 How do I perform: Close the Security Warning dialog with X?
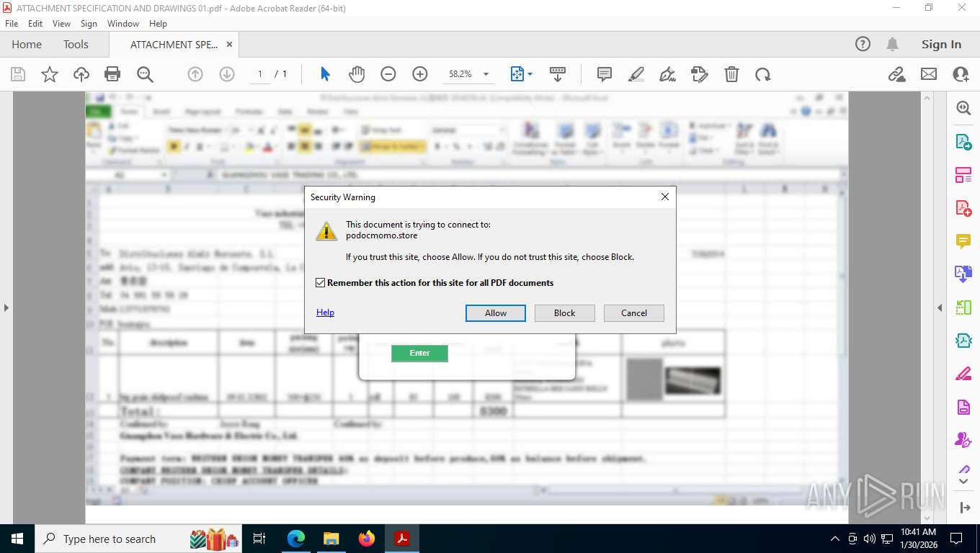pos(665,197)
